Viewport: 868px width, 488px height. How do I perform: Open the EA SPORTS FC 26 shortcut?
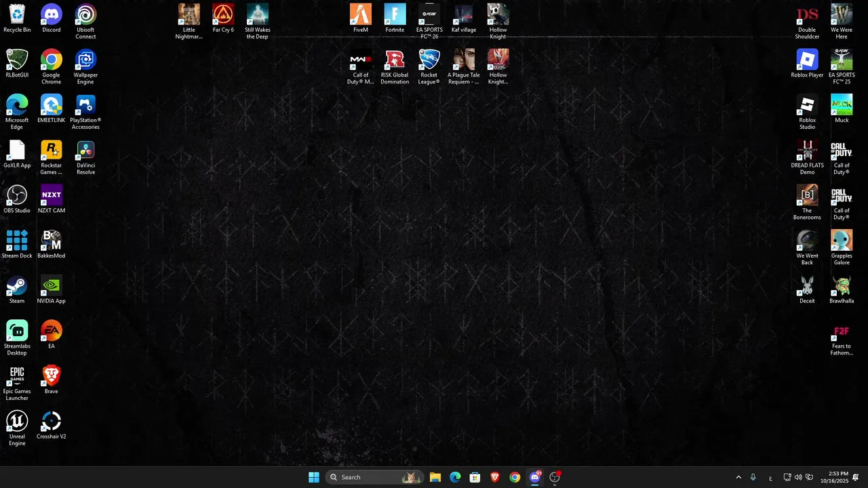tap(429, 22)
